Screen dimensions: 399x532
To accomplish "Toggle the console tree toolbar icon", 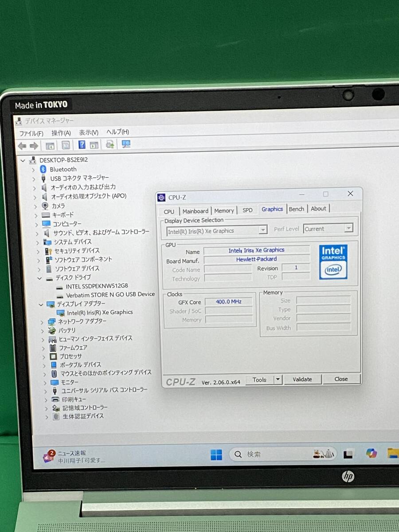I will (50, 145).
